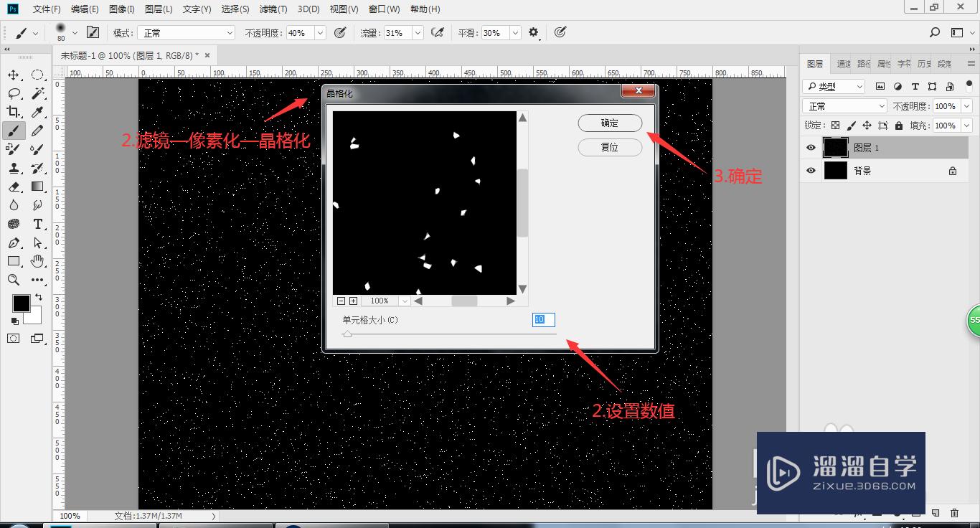Open layers panel 不透明度 dropdown arrow
The image size is (980, 528).
[x=967, y=106]
